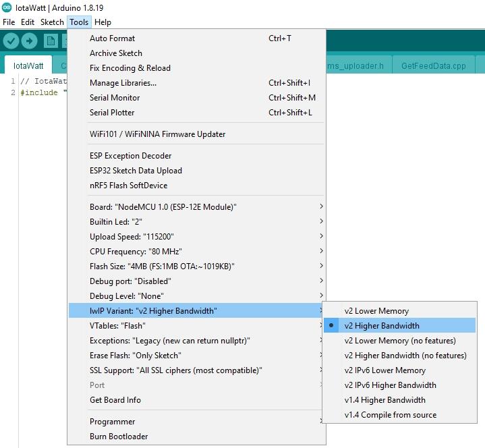Select v2 Lower Memory variant
Image resolution: width=485 pixels, height=448 pixels.
click(x=399, y=311)
